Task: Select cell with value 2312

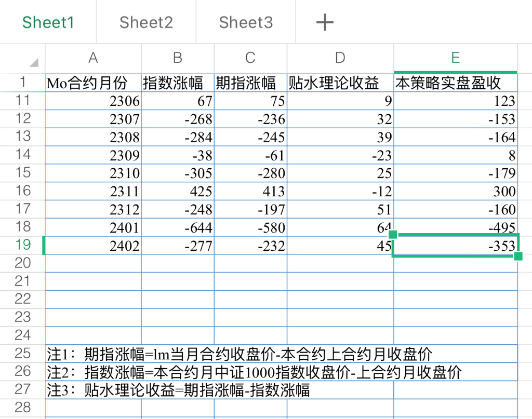Action: [94, 209]
